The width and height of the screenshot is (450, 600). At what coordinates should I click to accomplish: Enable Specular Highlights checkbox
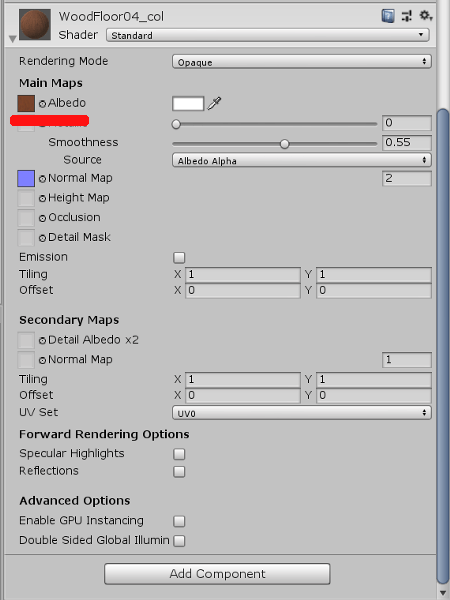(x=179, y=454)
